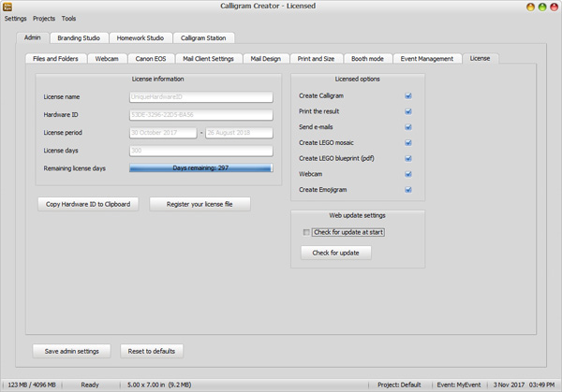Open the Print and Size sub-tab

(316, 59)
